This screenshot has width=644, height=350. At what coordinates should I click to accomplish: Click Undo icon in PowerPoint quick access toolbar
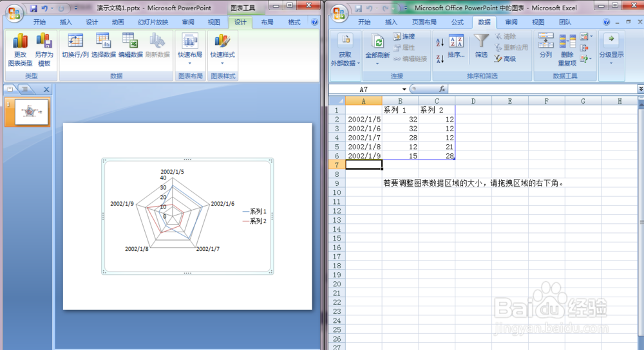(x=44, y=8)
